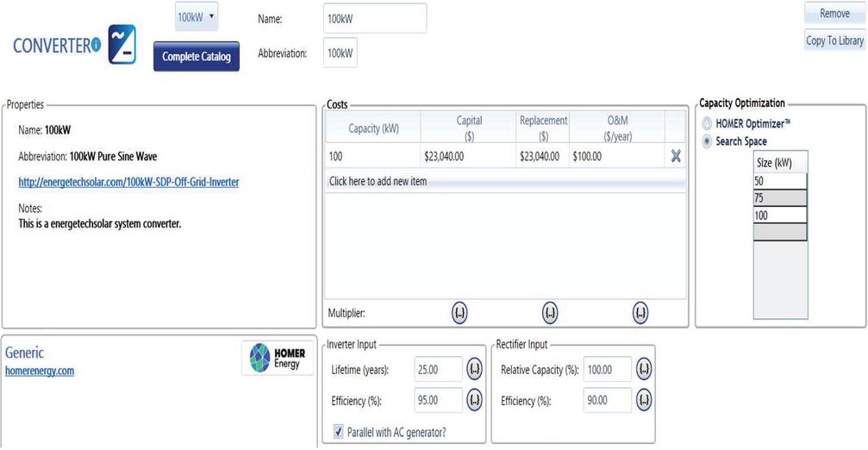Select the HOMER Optimizer radio option
The width and height of the screenshot is (868, 450).
pos(708,124)
